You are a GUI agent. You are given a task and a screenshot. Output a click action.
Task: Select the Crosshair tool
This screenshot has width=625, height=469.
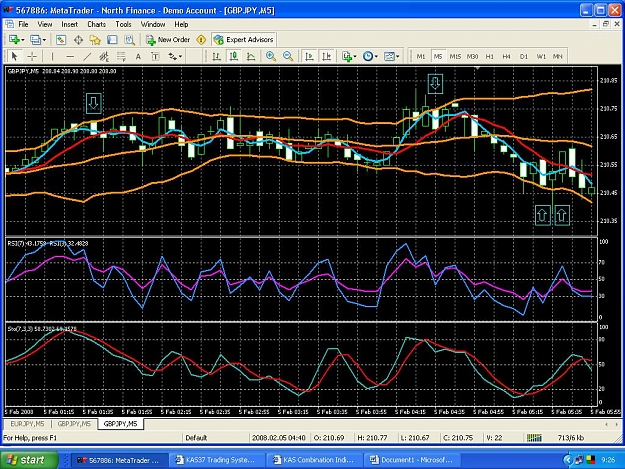click(32, 56)
